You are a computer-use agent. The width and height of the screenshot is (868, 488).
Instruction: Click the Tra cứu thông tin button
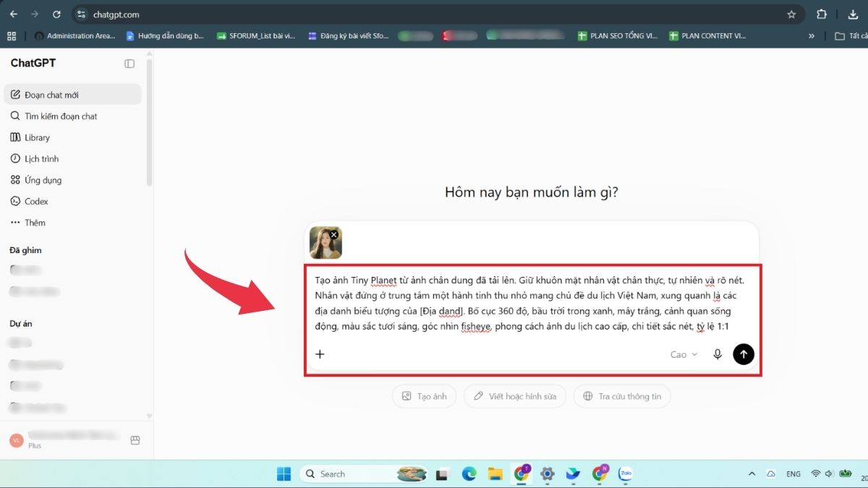pos(622,396)
